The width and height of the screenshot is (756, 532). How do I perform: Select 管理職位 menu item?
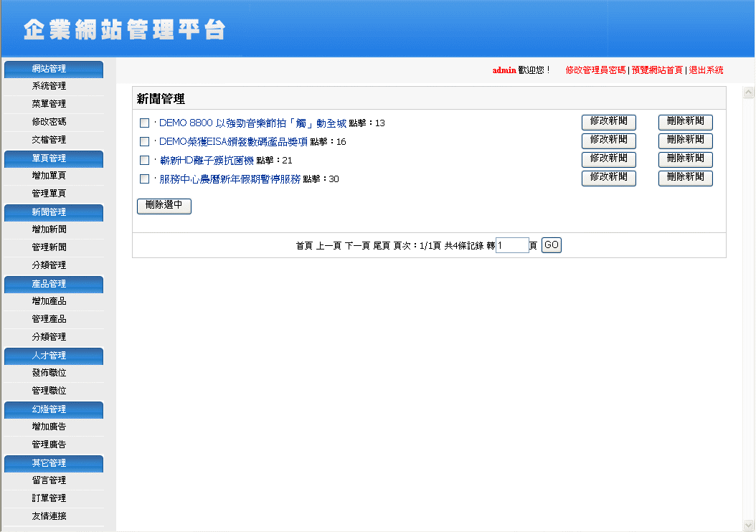49,390
